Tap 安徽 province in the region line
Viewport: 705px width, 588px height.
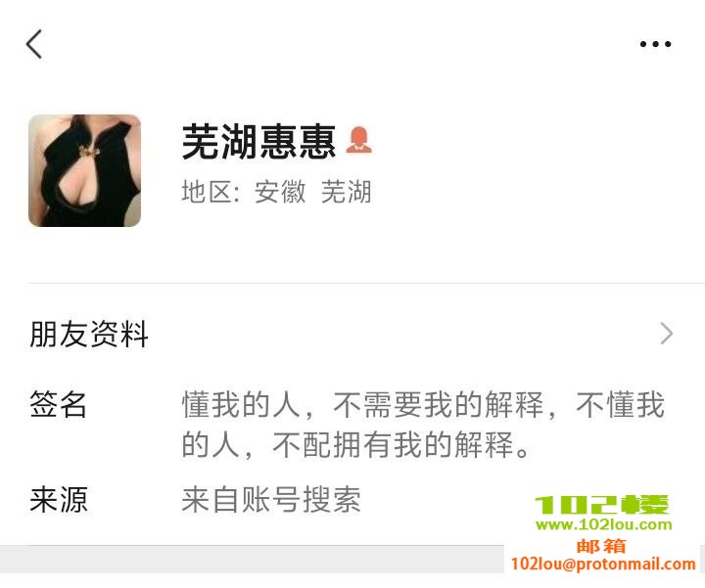click(x=280, y=192)
